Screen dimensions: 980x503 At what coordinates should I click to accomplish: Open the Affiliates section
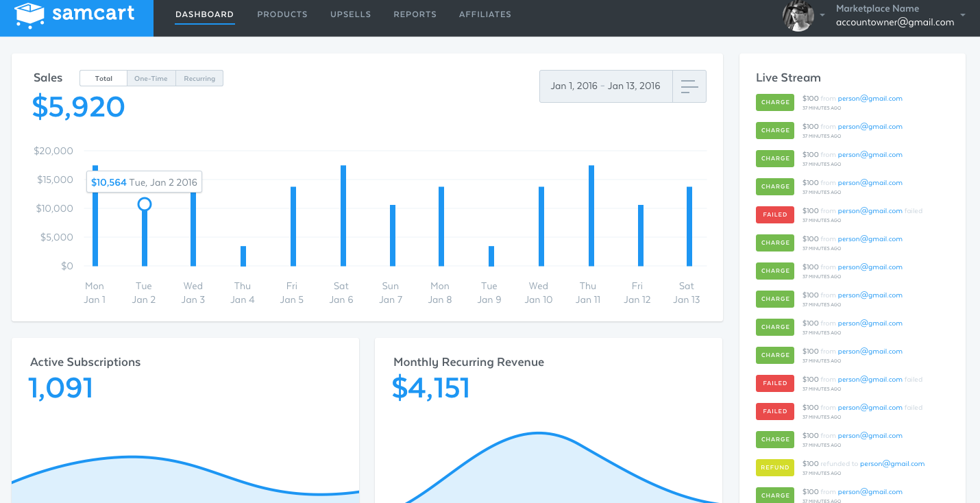[x=485, y=14]
